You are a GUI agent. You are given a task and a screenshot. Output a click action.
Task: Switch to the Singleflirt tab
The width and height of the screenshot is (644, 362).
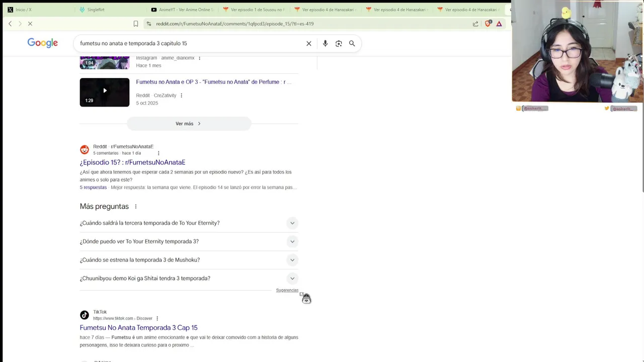[x=111, y=10]
